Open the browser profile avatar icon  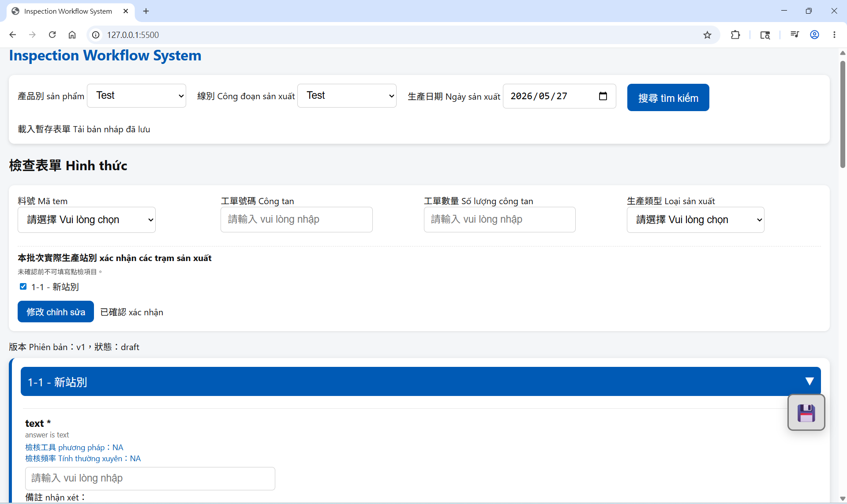814,35
